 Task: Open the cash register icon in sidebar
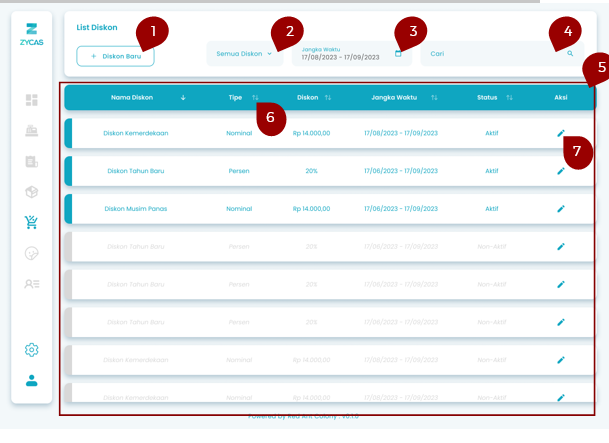(x=31, y=131)
